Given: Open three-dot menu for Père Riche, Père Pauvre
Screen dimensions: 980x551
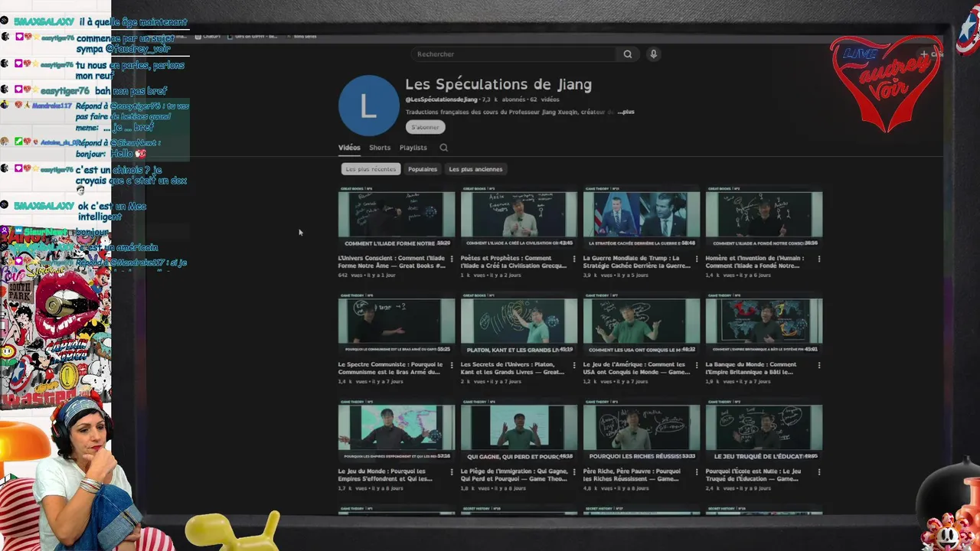Looking at the screenshot, I should pos(696,471).
